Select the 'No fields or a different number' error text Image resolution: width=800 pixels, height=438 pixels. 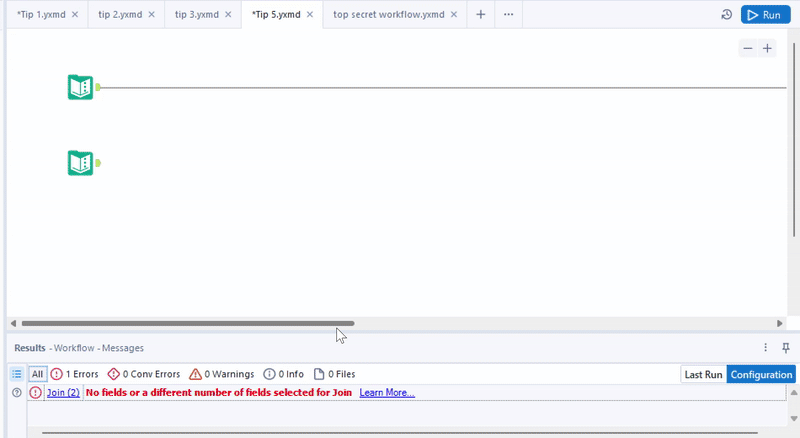[219, 393]
